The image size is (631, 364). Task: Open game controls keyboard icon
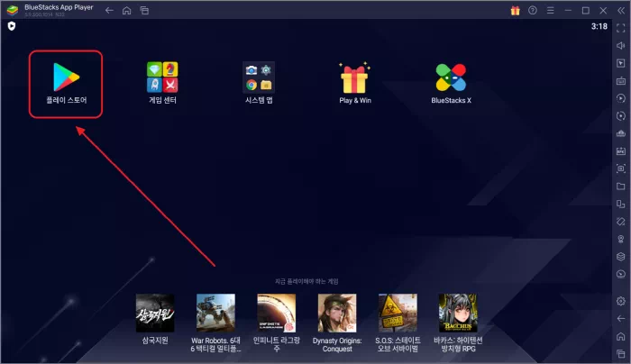pos(621,81)
